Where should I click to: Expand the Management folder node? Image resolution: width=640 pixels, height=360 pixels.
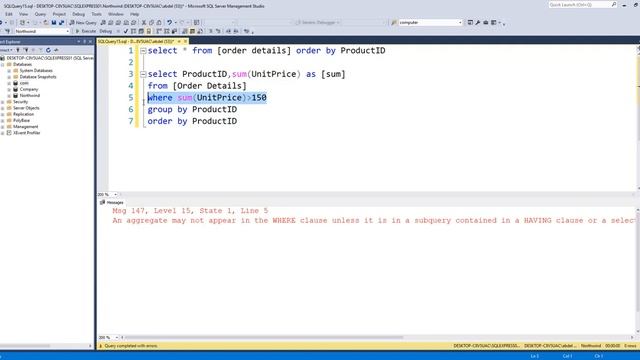(x=3, y=127)
